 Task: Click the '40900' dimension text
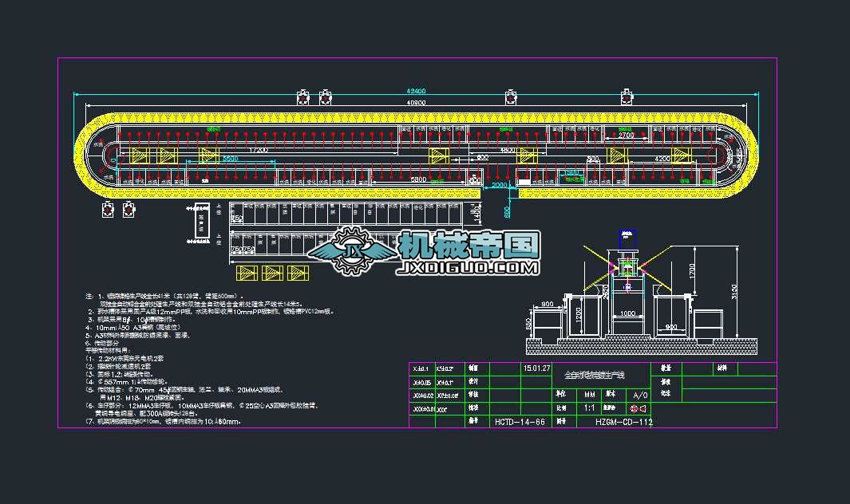(x=416, y=102)
